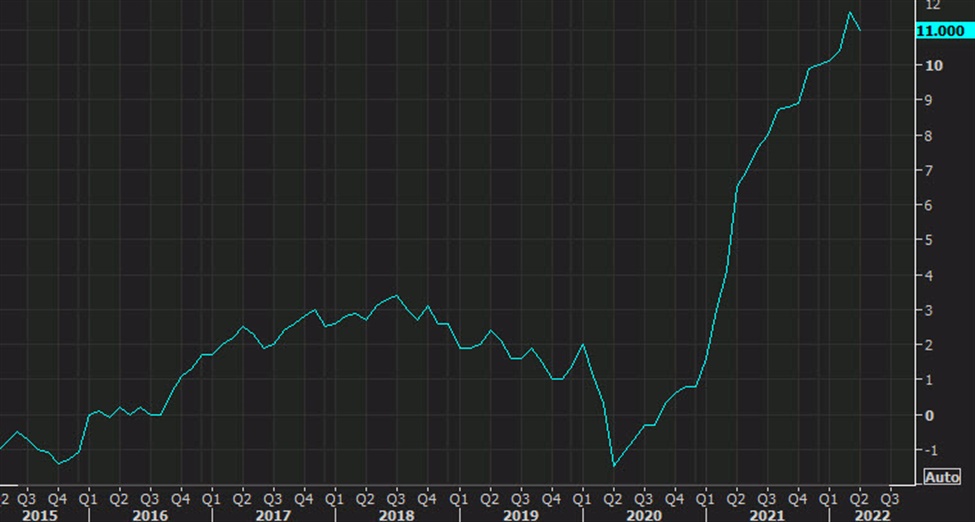The height and width of the screenshot is (522, 975).
Task: Click the 2 value on price axis
Action: 930,345
